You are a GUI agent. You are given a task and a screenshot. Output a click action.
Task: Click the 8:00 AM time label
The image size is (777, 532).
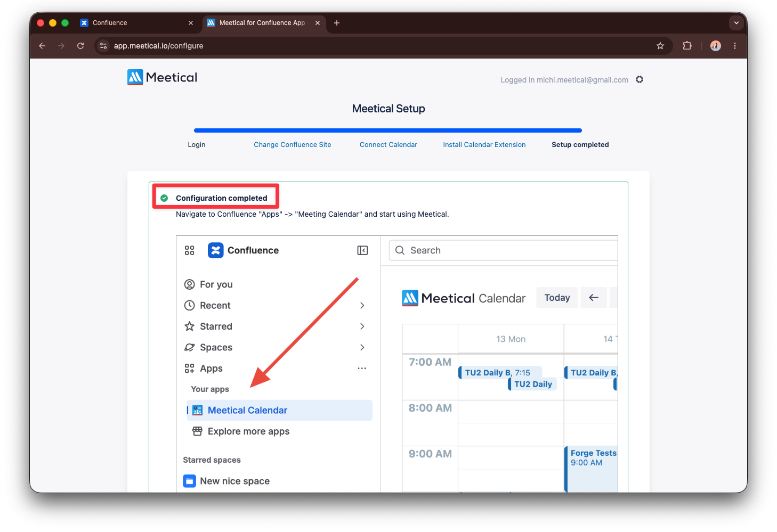tap(430, 408)
